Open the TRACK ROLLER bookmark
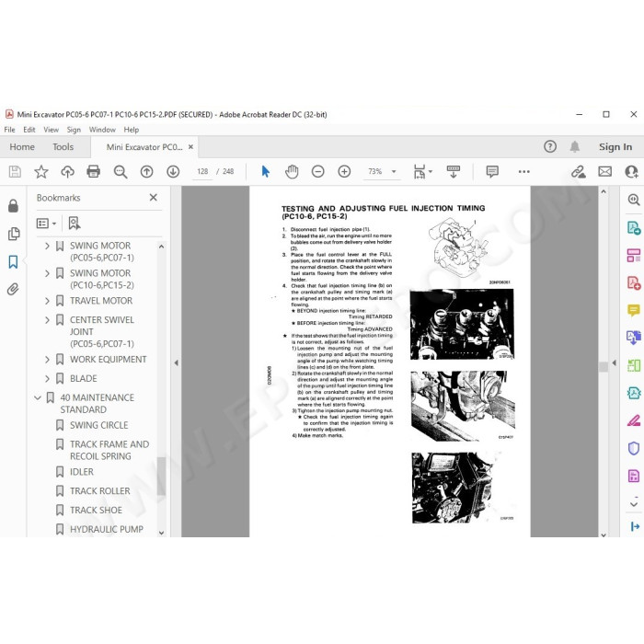Viewport: 644px width, 644px height. tap(99, 491)
